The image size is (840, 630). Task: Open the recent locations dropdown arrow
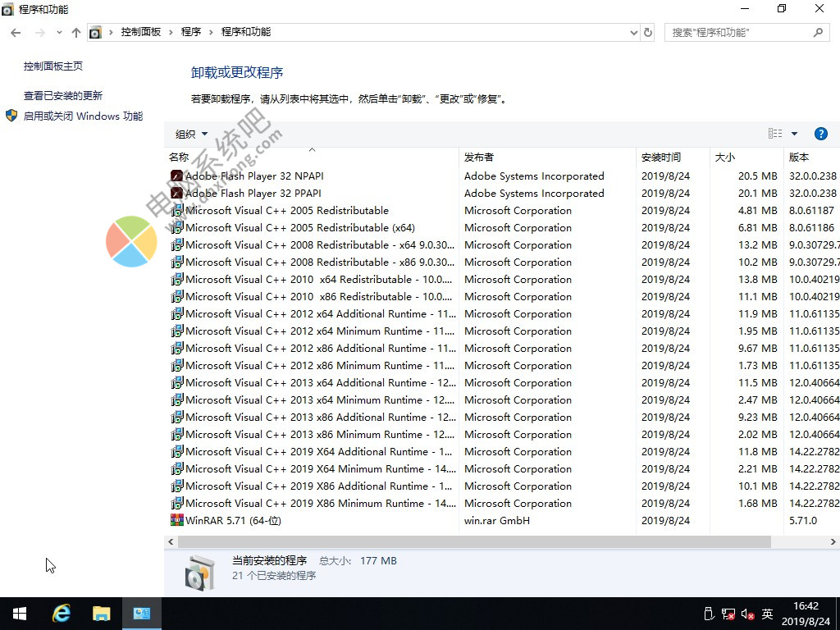(x=59, y=33)
